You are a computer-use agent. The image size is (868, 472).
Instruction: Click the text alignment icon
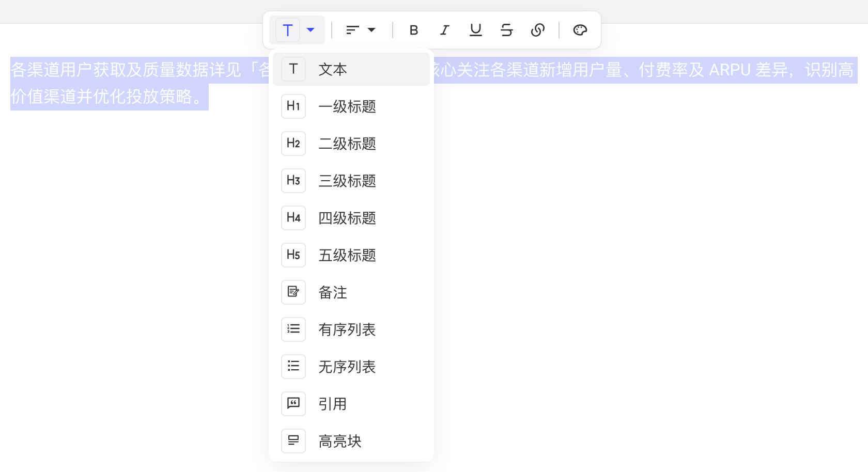coord(352,30)
